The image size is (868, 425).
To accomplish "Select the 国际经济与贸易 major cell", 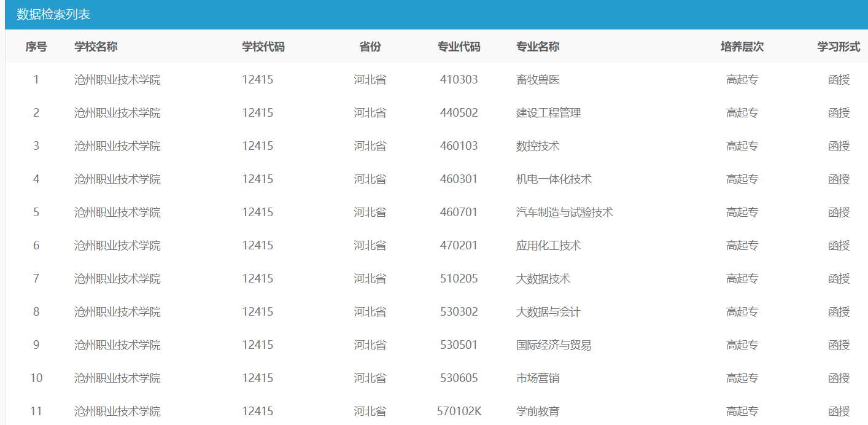I will pos(554,345).
